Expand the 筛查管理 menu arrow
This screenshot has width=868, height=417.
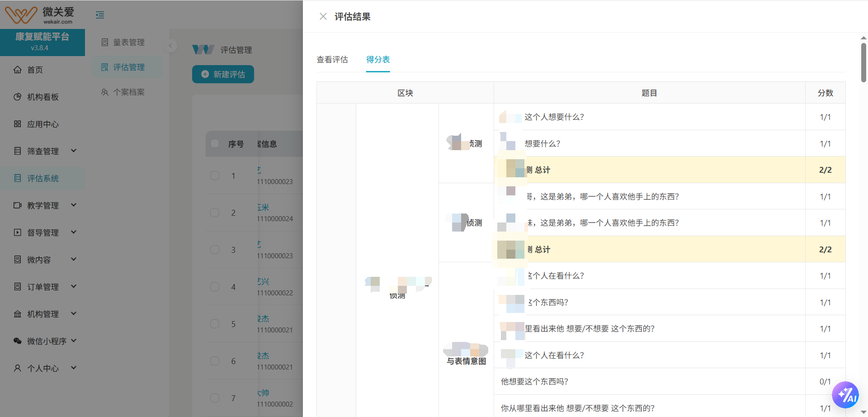pos(74,151)
